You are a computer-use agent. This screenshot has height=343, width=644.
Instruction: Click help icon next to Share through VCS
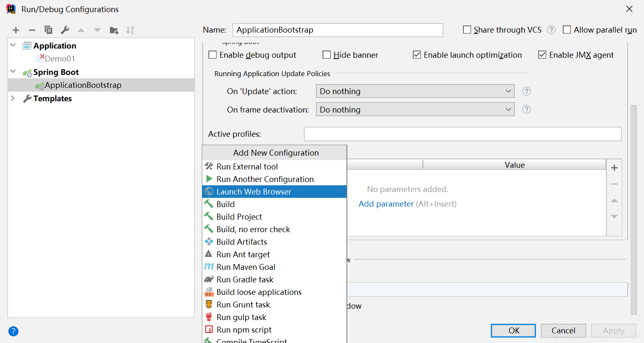pos(551,30)
